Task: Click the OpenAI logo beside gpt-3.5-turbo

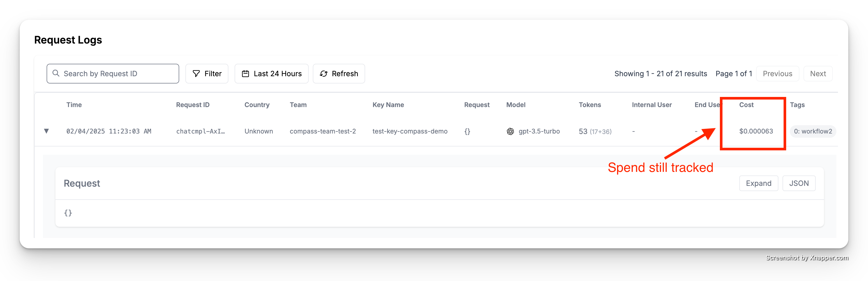Action: pyautogui.click(x=510, y=131)
